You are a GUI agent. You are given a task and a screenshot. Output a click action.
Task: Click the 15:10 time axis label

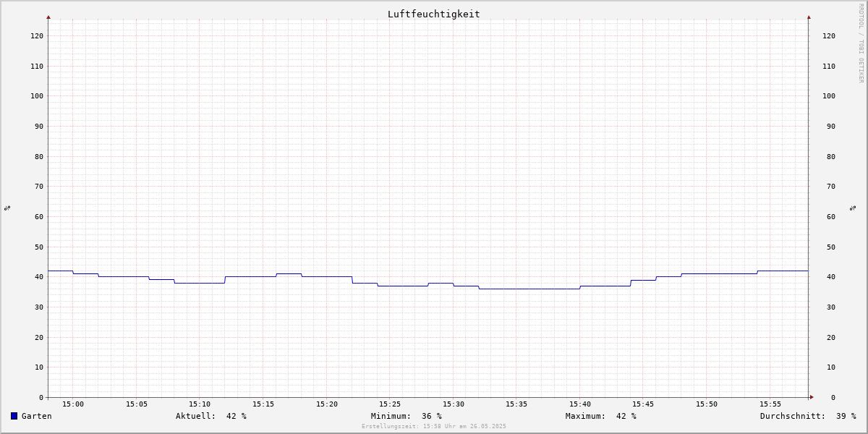(x=200, y=404)
